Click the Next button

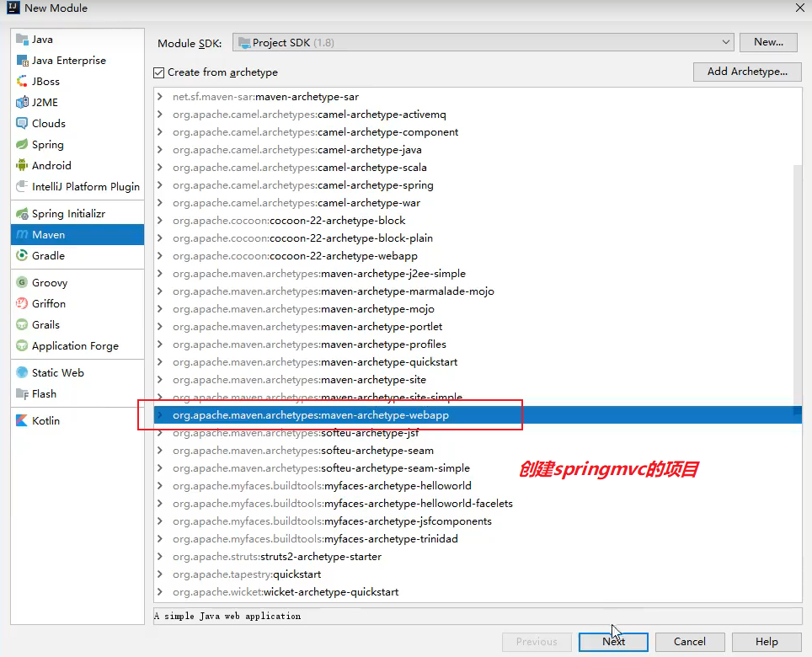coord(613,642)
